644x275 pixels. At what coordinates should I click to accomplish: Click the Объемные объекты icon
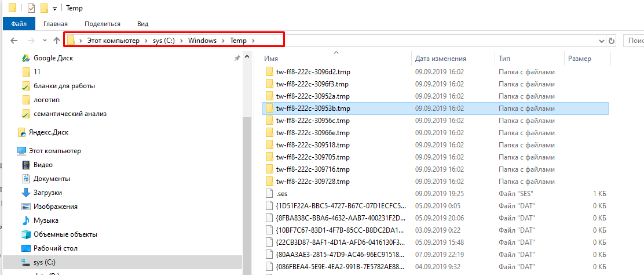coord(26,234)
